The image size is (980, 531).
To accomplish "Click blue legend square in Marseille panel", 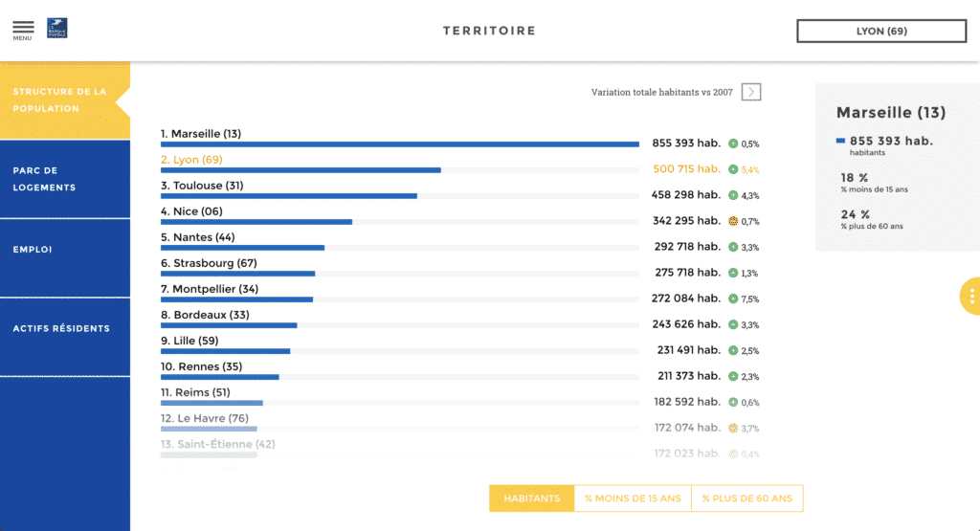I will coord(841,142).
